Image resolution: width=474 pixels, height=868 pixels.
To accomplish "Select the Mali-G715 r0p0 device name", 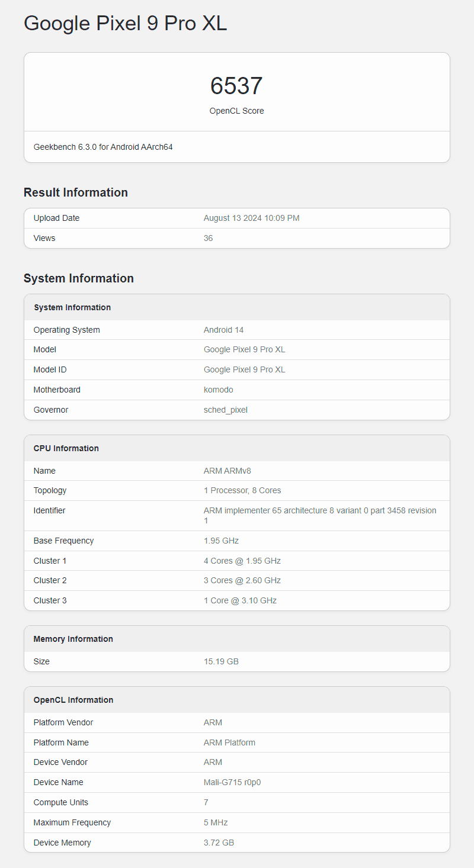I will pyautogui.click(x=232, y=782).
